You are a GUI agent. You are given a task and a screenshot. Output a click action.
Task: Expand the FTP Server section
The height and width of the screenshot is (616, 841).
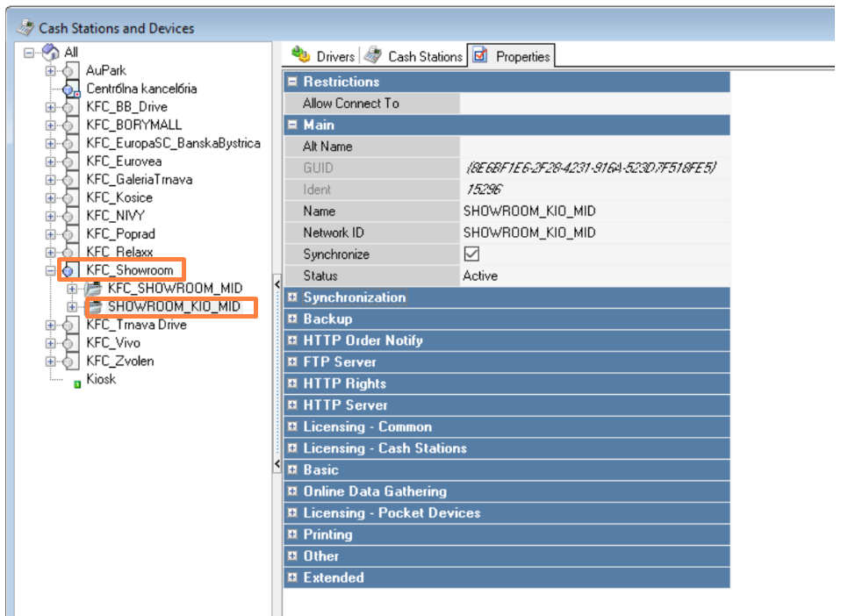pos(292,362)
